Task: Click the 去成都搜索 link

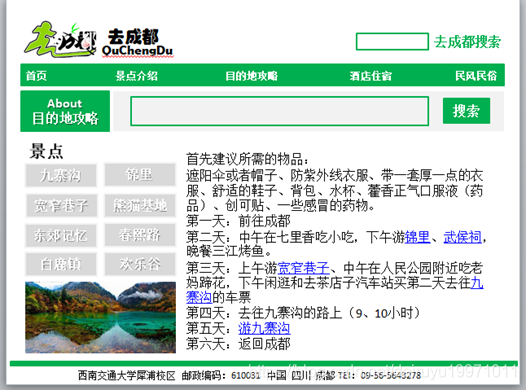Action: pos(467,42)
